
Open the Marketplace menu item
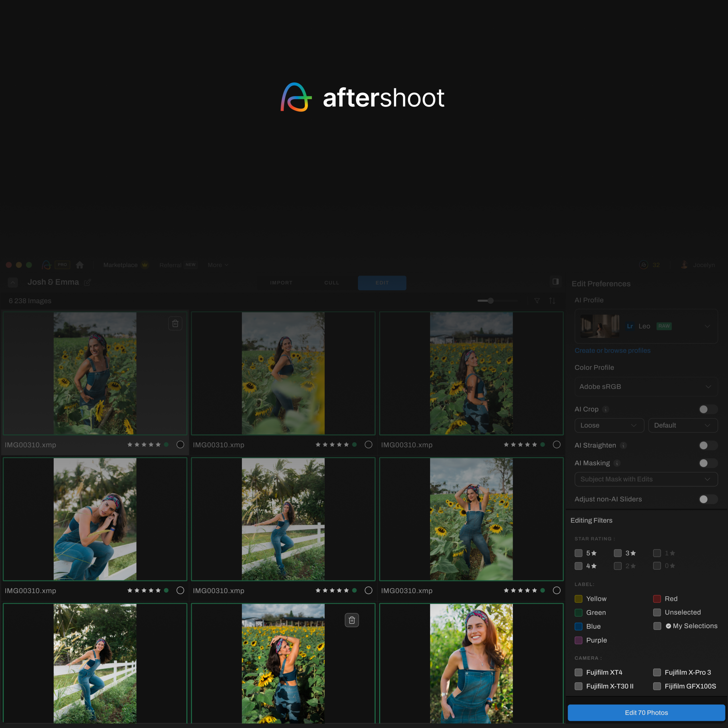coord(121,265)
